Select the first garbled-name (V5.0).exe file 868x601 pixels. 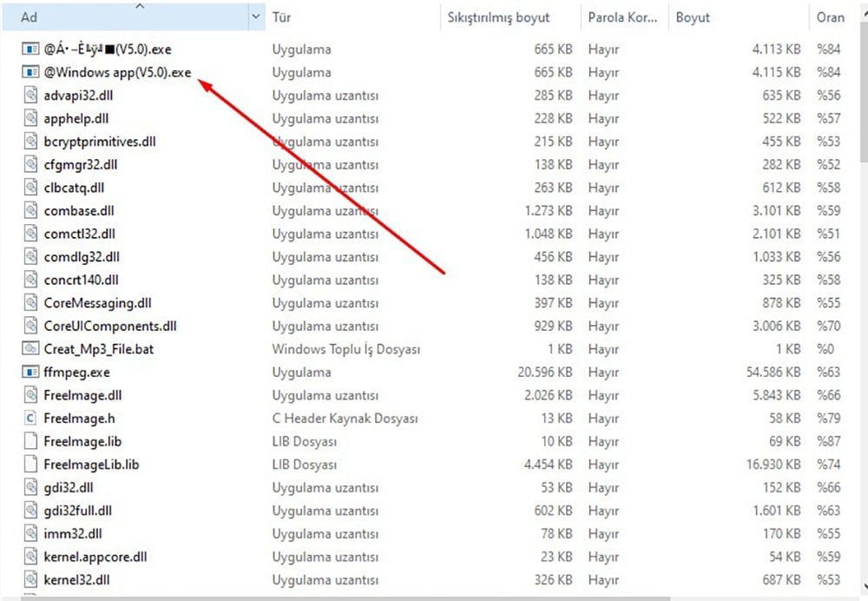tap(108, 50)
